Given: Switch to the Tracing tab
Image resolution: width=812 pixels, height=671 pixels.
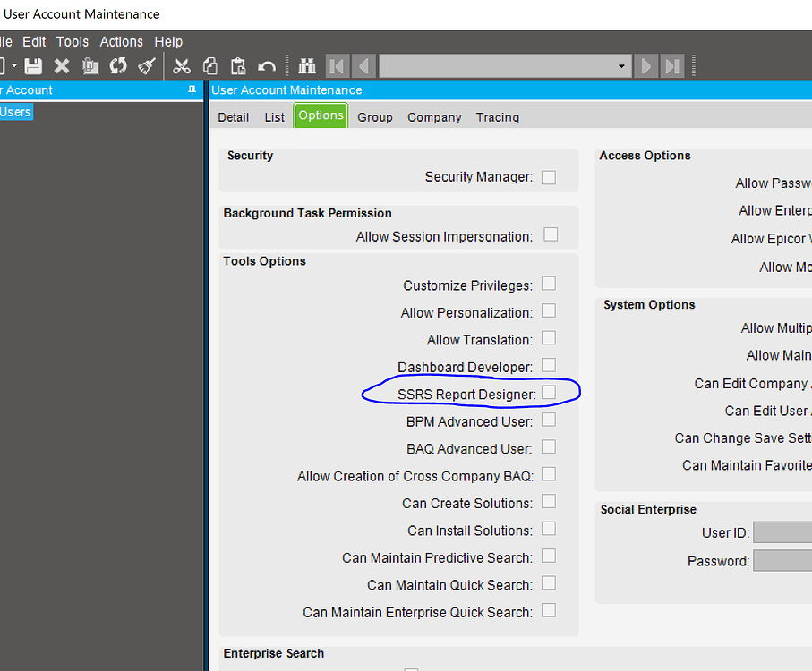Looking at the screenshot, I should (497, 117).
